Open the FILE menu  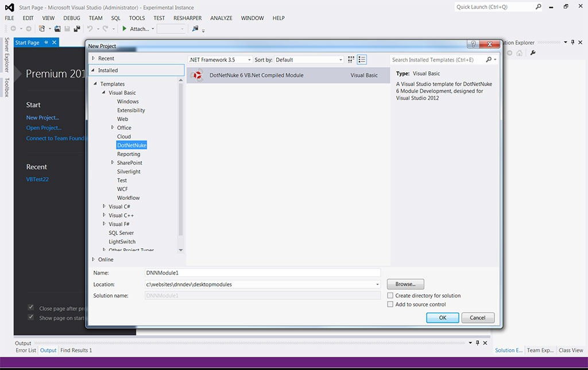pyautogui.click(x=9, y=18)
